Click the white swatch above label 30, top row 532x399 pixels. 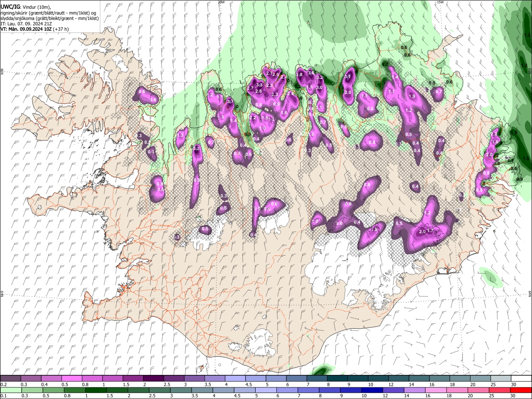click(x=521, y=378)
